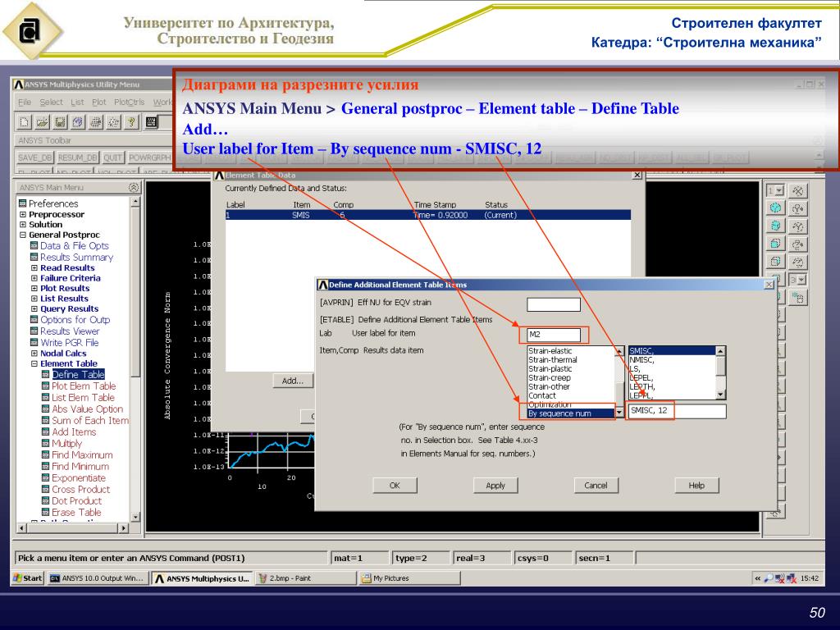Select the Oblique View icon below Isometric
The width and height of the screenshot is (840, 630).
pos(775,226)
